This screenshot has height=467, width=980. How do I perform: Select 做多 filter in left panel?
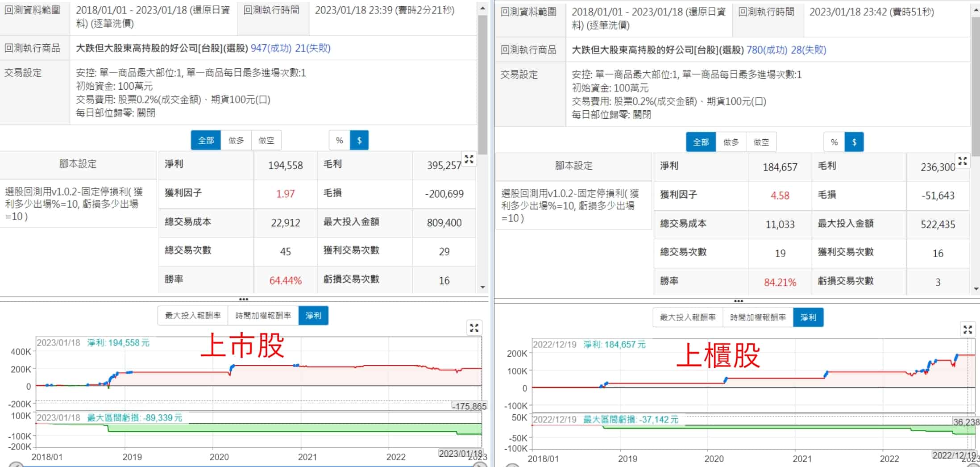[x=236, y=141]
